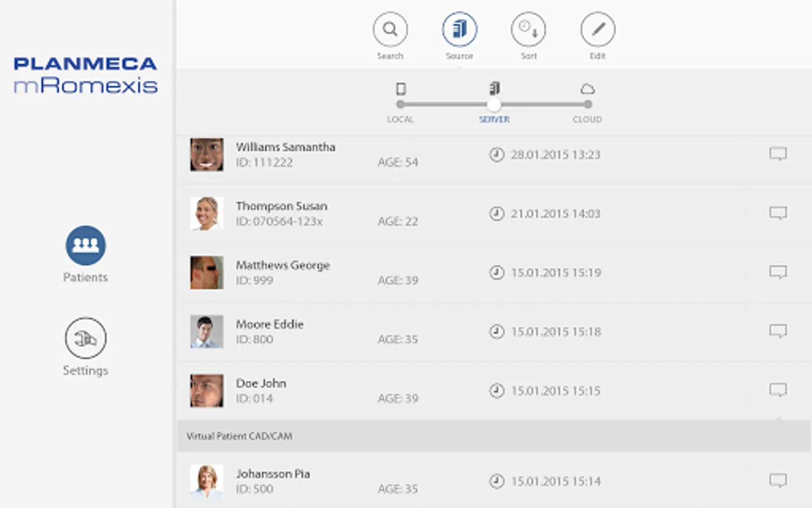Open the Source selector
This screenshot has width=812, height=508.
(x=460, y=29)
